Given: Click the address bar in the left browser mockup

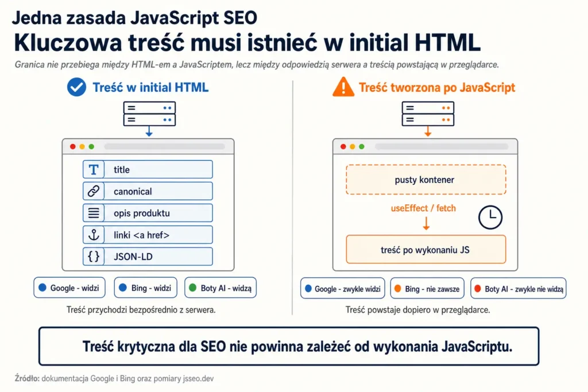Looking at the screenshot, I should coord(165,146).
